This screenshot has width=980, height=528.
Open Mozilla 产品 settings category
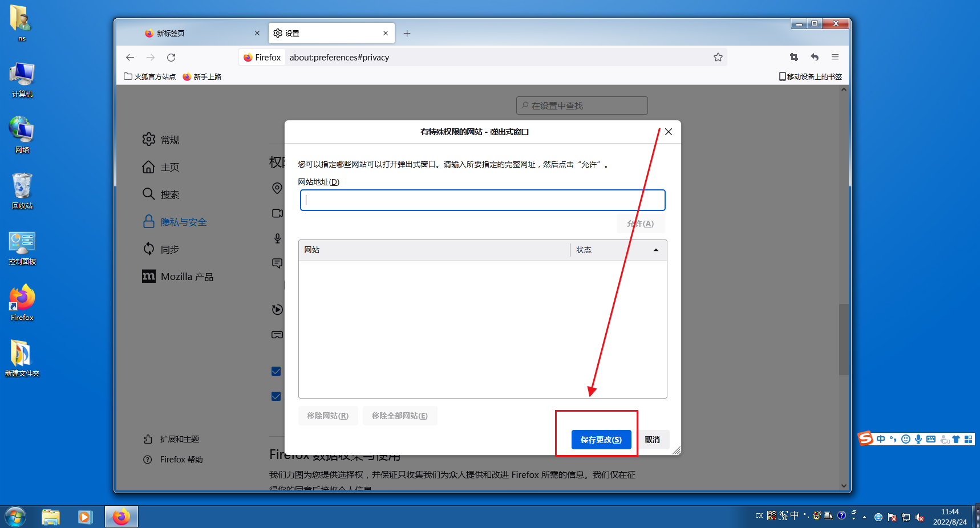click(178, 277)
